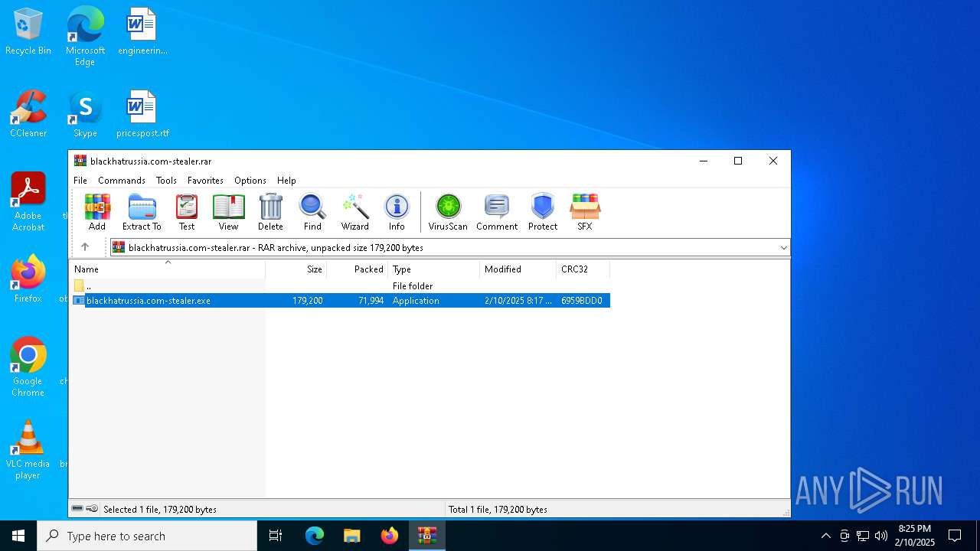Run the Test archive tool
The image size is (980, 551).
187,212
